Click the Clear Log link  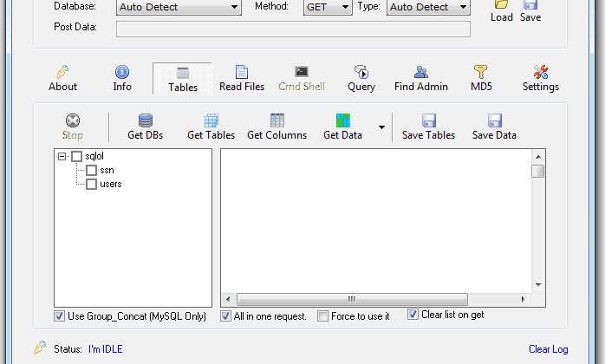[x=549, y=349]
